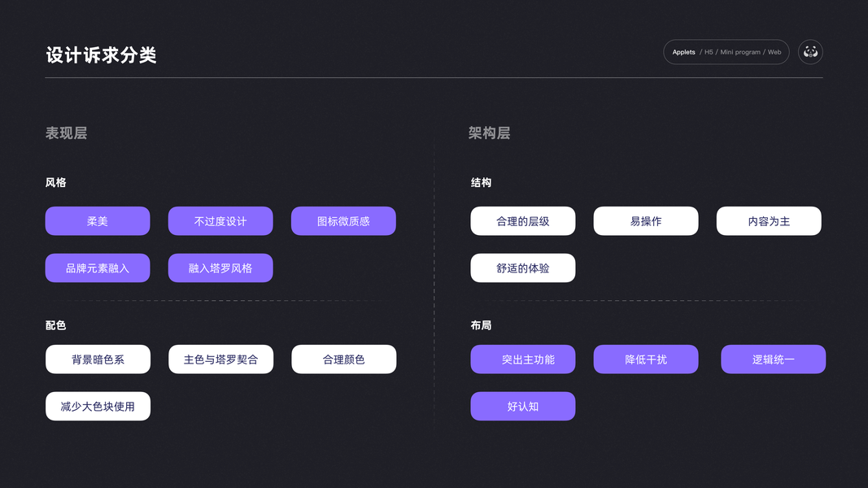Viewport: 868px width, 488px height.
Task: Click the 柔美 purple tag
Action: pos(98,221)
